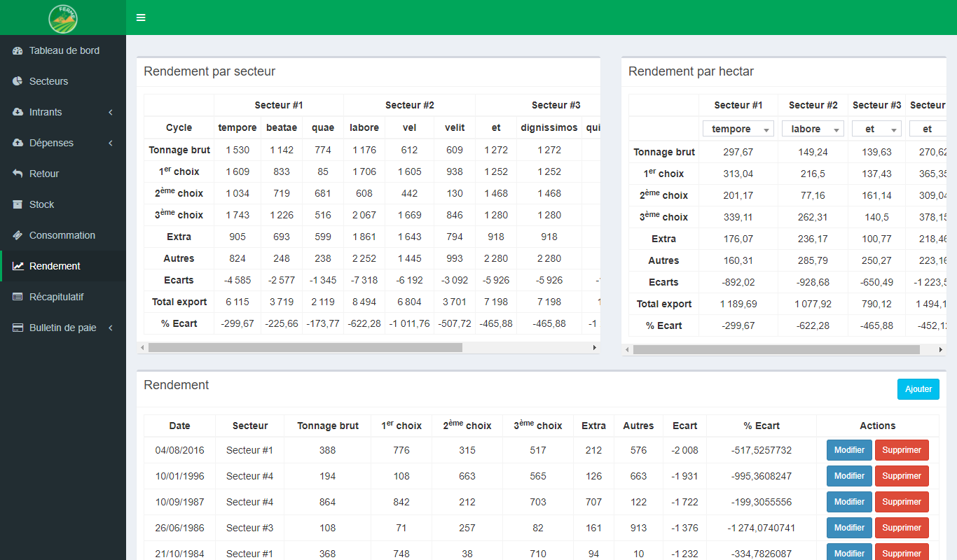
Task: Toggle the hamburger sidebar menu icon
Action: tap(141, 17)
